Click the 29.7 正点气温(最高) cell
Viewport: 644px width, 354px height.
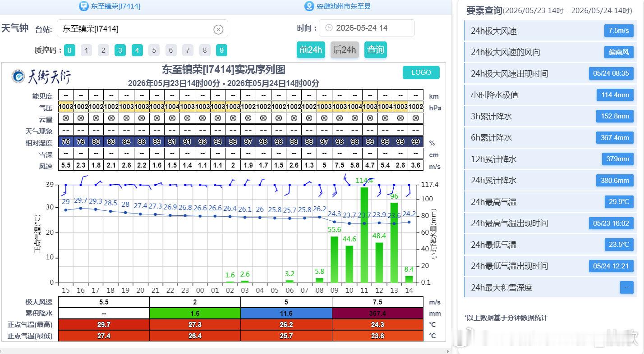coord(104,325)
